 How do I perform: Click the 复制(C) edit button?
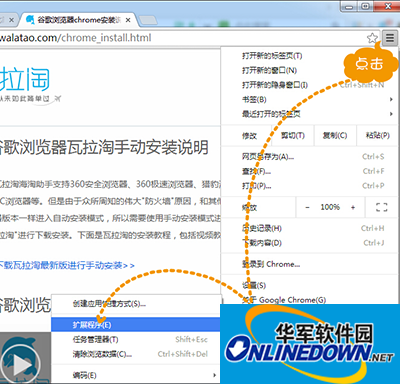(335, 136)
